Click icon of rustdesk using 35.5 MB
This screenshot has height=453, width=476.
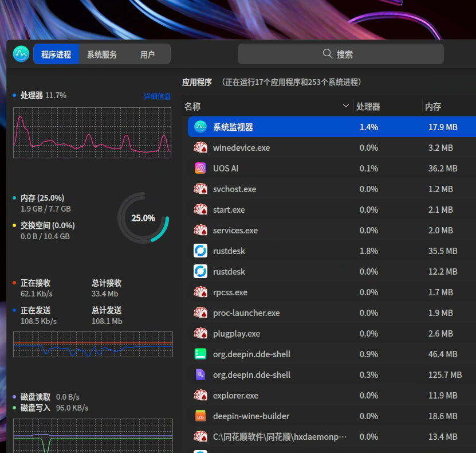point(200,251)
